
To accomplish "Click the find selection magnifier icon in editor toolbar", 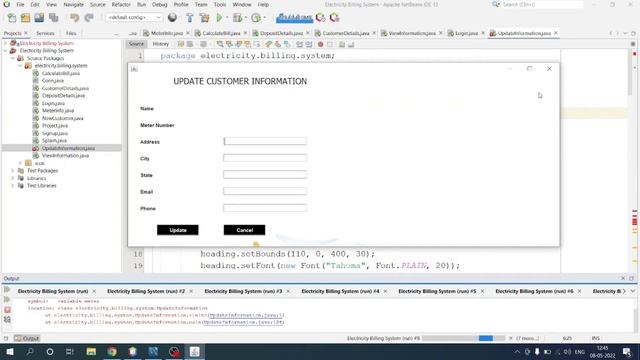I will pyautogui.click(x=220, y=44).
